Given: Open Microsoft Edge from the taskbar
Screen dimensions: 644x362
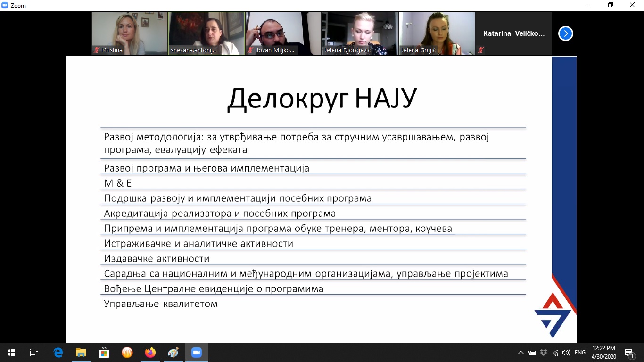Looking at the screenshot, I should click(x=58, y=353).
